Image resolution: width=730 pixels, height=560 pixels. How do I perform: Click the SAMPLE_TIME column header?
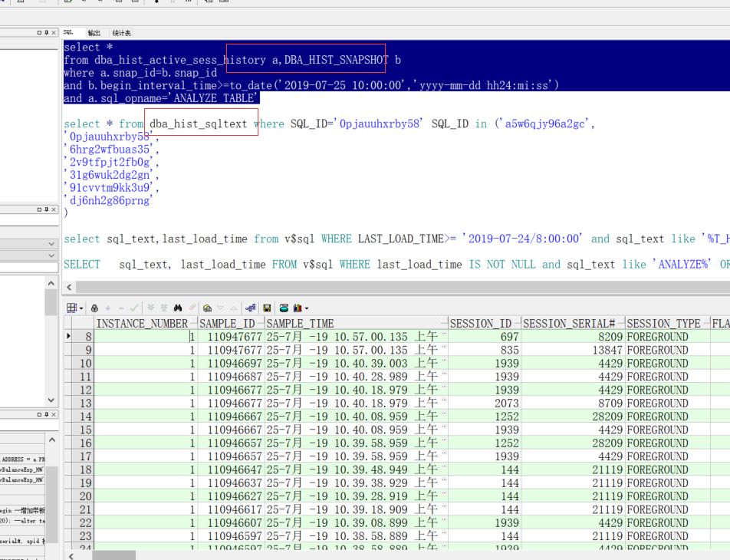(x=300, y=324)
